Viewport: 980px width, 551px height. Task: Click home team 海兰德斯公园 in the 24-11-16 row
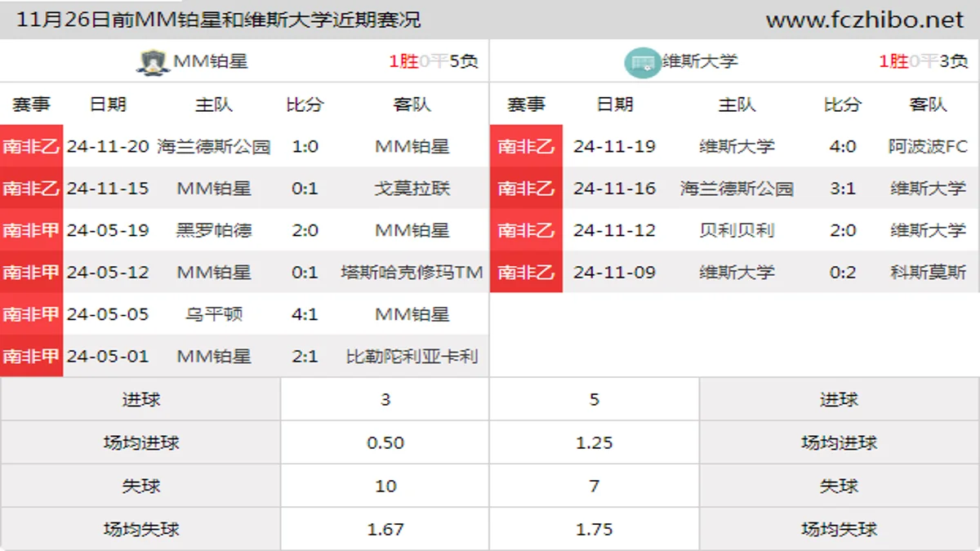click(x=737, y=188)
